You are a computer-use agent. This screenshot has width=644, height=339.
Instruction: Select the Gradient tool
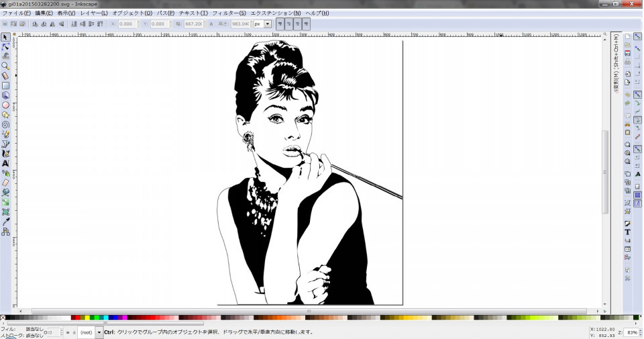pyautogui.click(x=5, y=202)
